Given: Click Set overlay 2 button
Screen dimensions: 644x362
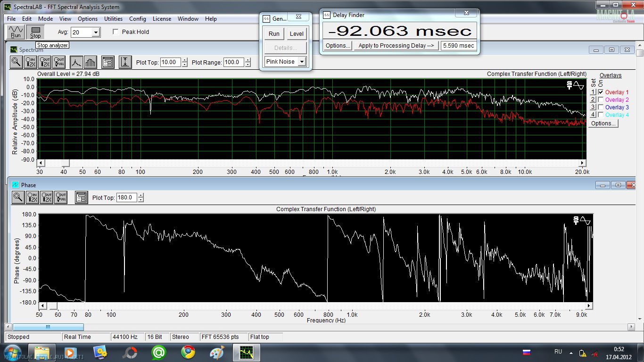Looking at the screenshot, I should pos(594,100).
